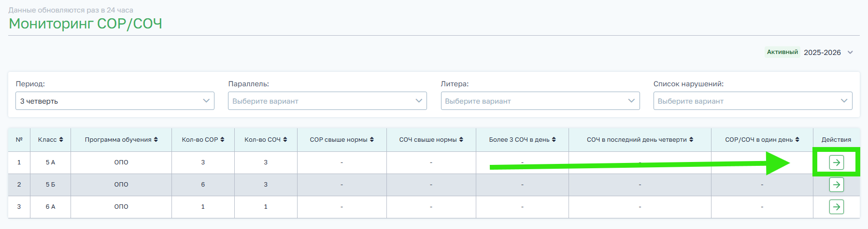Open details arrow for class 5 А row
This screenshot has width=868, height=229.
tap(836, 162)
